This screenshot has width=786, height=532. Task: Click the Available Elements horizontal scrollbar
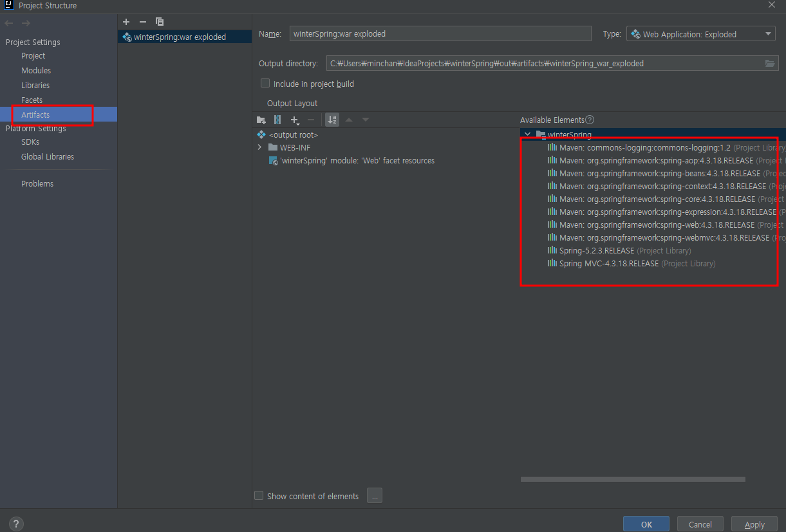(x=633, y=479)
